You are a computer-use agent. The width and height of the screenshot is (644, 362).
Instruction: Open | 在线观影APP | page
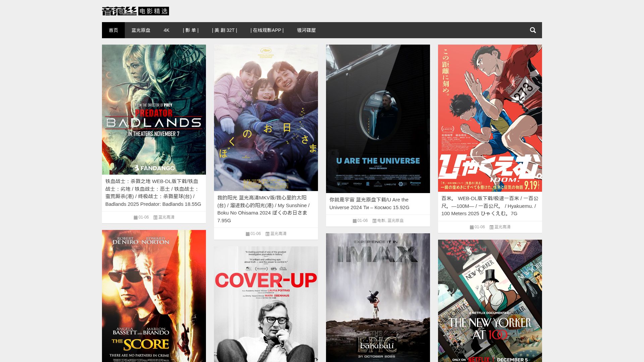[267, 30]
